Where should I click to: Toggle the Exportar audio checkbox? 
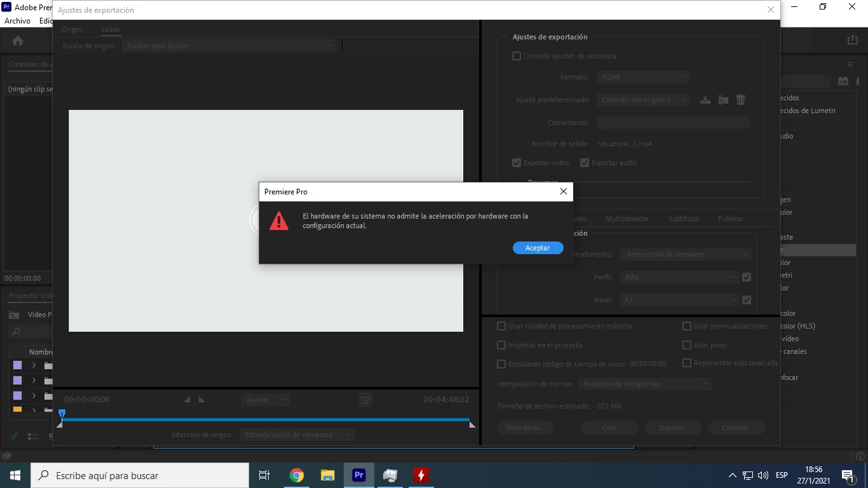[x=585, y=163]
